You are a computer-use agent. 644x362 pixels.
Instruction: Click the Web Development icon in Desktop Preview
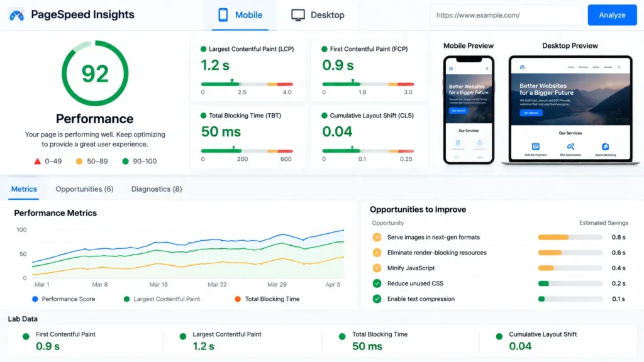coord(536,146)
